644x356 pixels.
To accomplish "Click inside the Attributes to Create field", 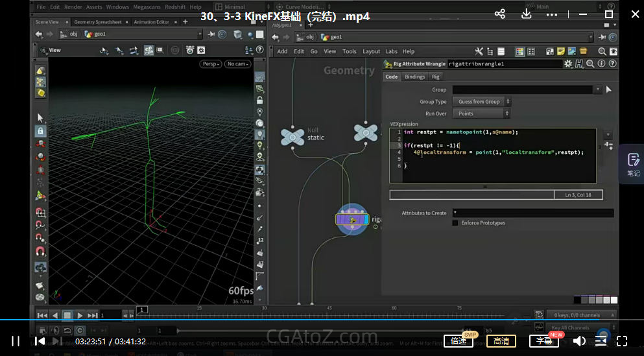I will tap(532, 213).
